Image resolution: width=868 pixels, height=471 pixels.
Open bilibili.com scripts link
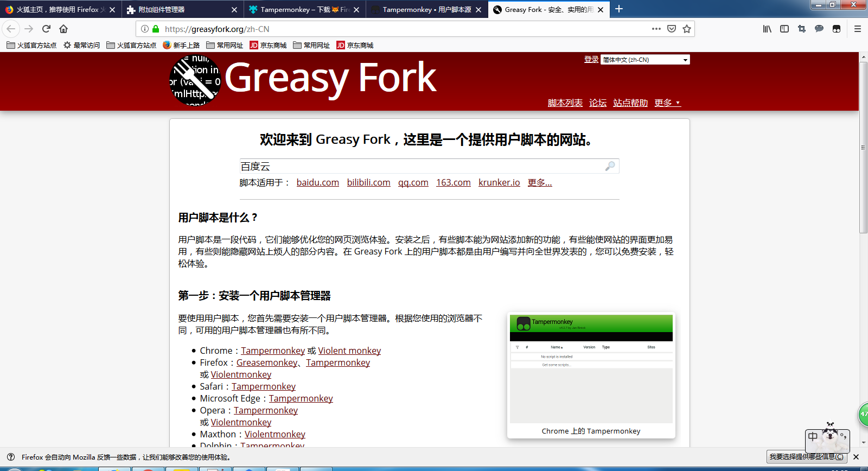click(x=369, y=182)
